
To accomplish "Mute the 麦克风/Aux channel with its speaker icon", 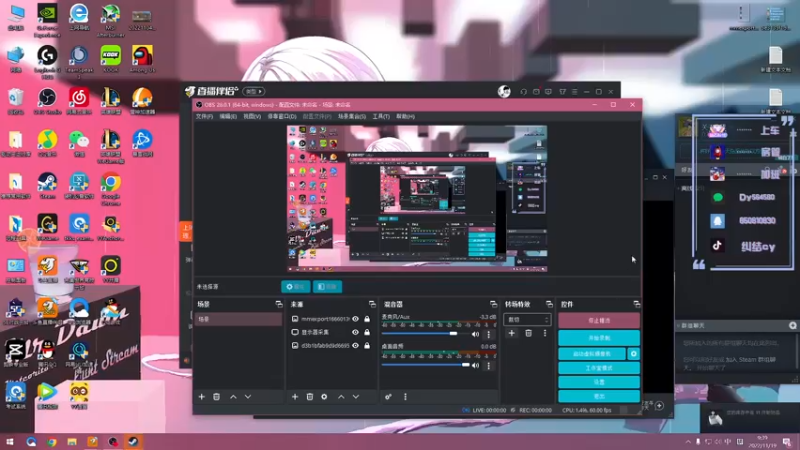I will click(476, 335).
